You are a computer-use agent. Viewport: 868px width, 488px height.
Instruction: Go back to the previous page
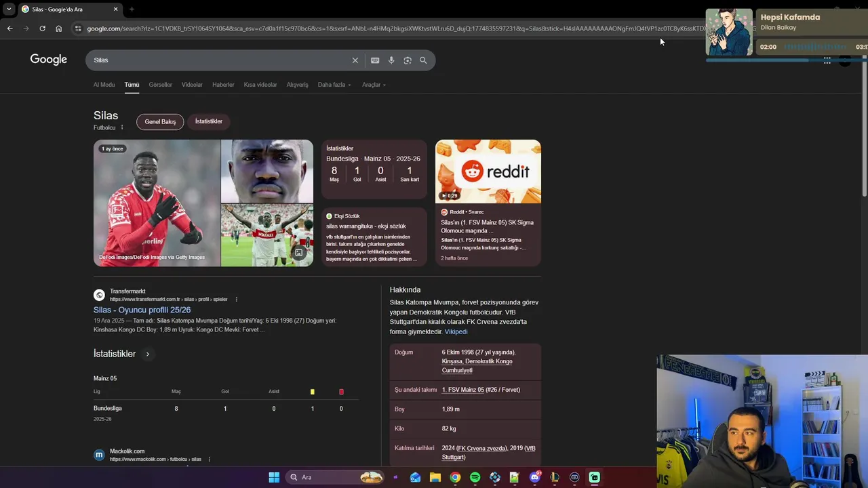(x=9, y=28)
